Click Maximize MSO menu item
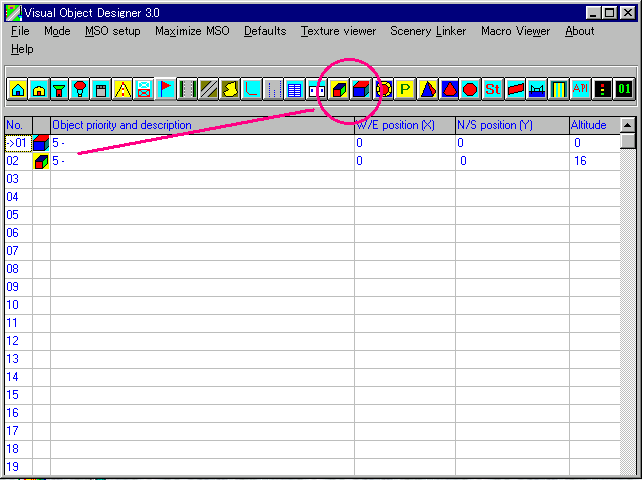Screen dimensions: 642x480 [x=192, y=31]
